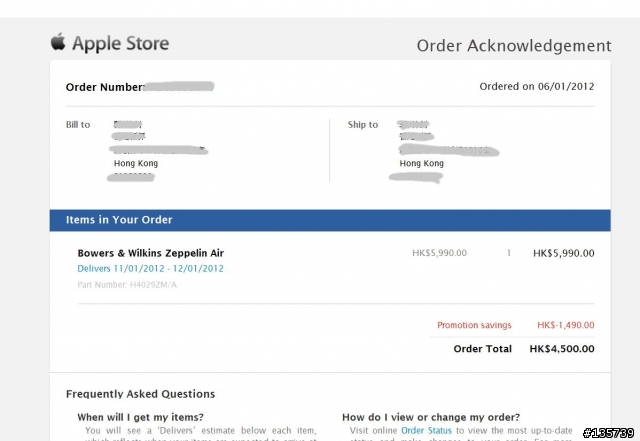640x441 pixels.
Task: Click the redacted Order Number field
Action: pos(179,87)
